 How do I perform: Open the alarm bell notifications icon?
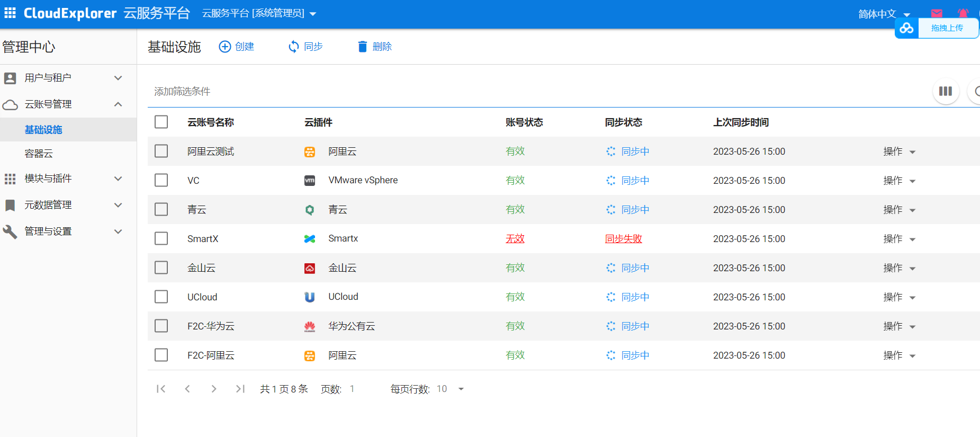tap(963, 13)
